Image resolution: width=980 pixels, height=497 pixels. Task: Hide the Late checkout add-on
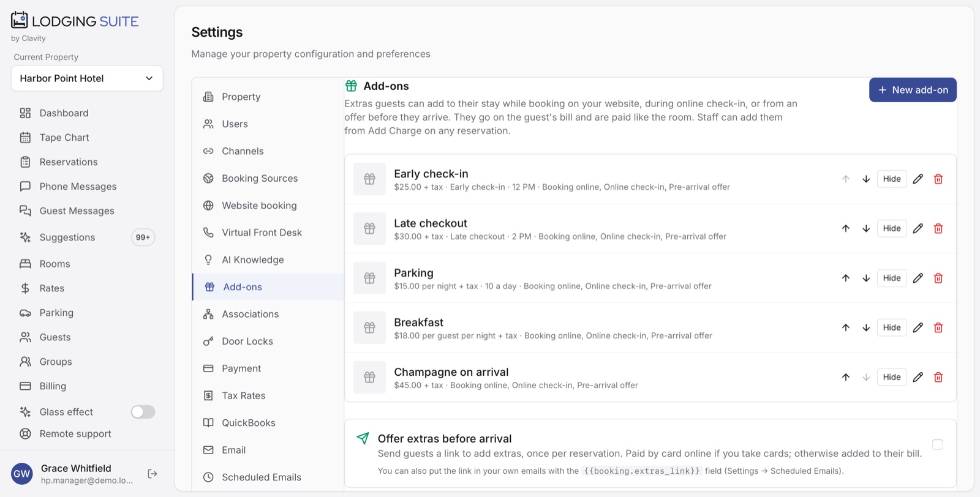pyautogui.click(x=892, y=229)
